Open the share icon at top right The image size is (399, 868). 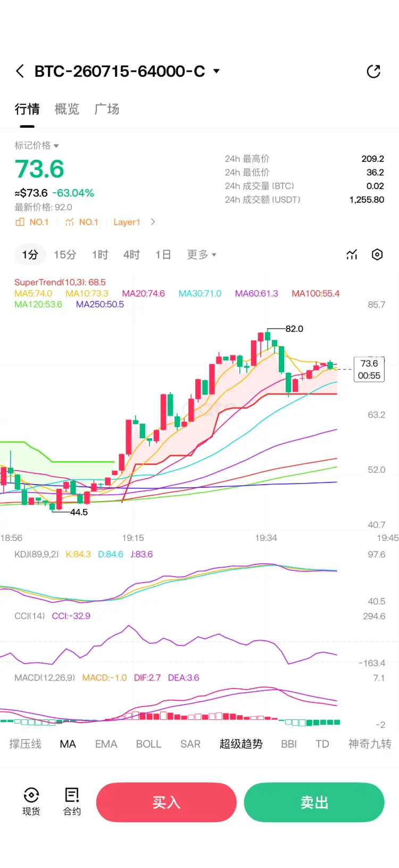[x=373, y=71]
